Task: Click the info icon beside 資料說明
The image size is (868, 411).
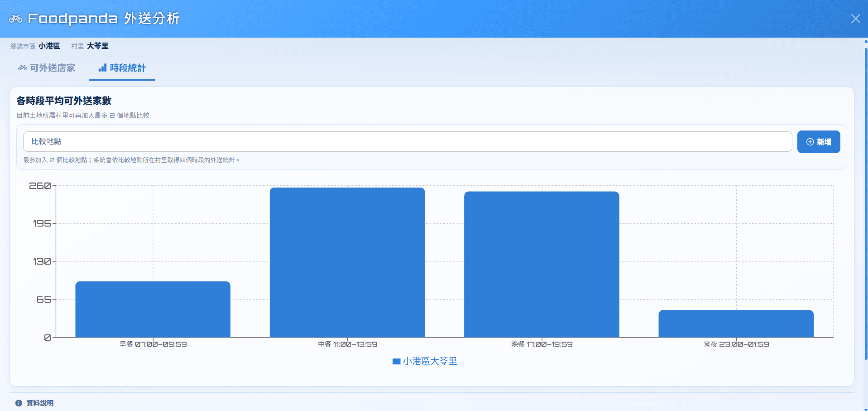Action: pyautogui.click(x=19, y=403)
